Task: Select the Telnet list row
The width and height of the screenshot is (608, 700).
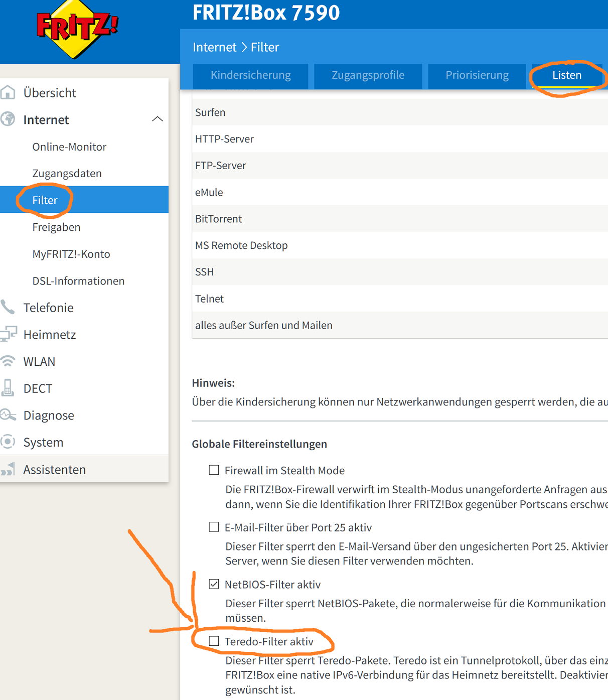Action: (400, 298)
